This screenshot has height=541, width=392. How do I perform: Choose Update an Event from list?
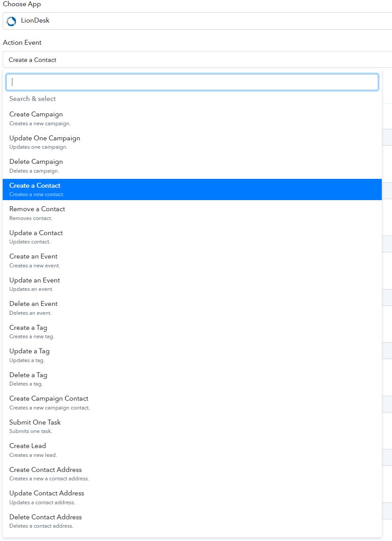click(192, 284)
